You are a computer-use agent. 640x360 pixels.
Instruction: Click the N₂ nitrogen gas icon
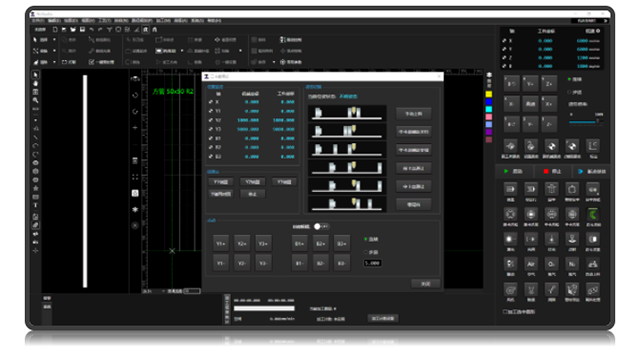[572, 264]
